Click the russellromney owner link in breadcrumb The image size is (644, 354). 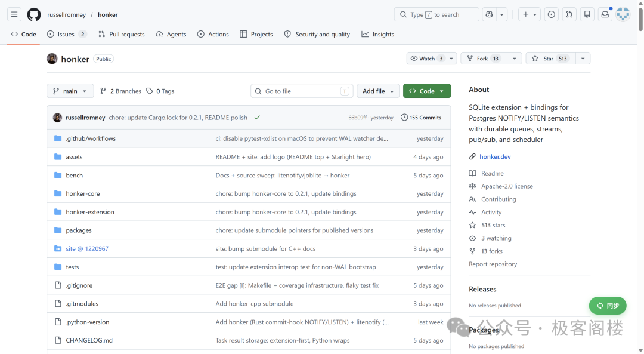[x=67, y=14]
